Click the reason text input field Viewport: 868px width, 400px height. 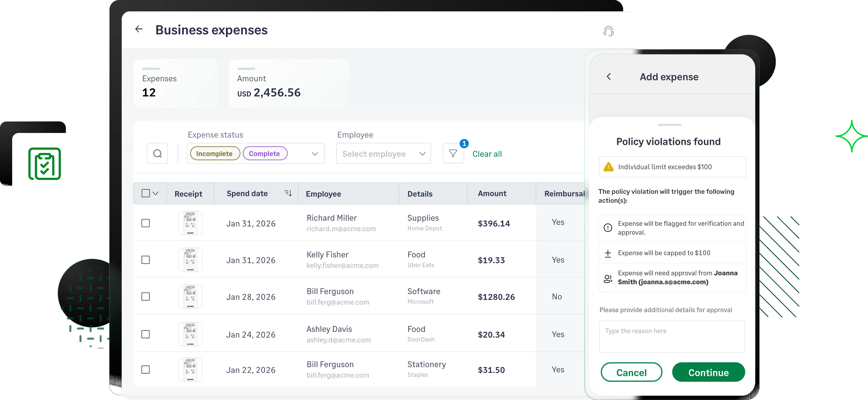pyautogui.click(x=672, y=336)
